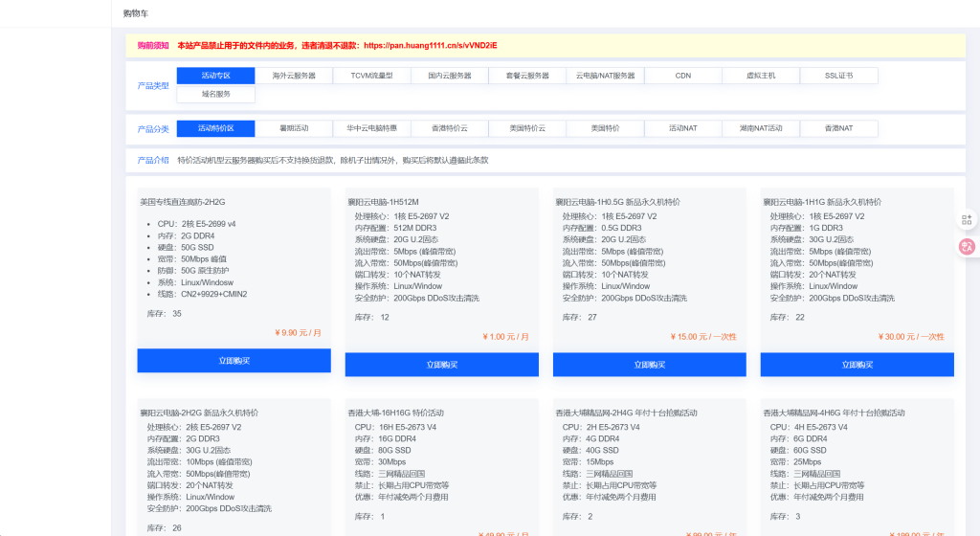
Task: Click the product introduction description text
Action: click(332, 161)
